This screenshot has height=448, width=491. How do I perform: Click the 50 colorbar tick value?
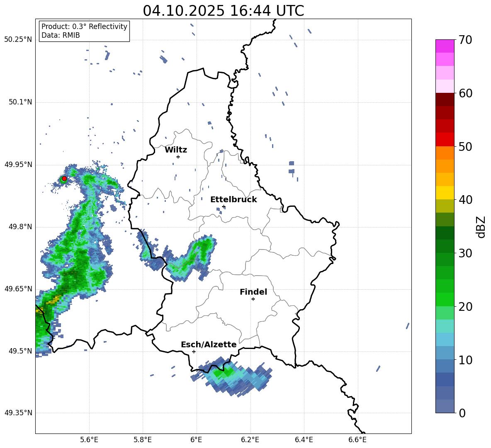465,146
